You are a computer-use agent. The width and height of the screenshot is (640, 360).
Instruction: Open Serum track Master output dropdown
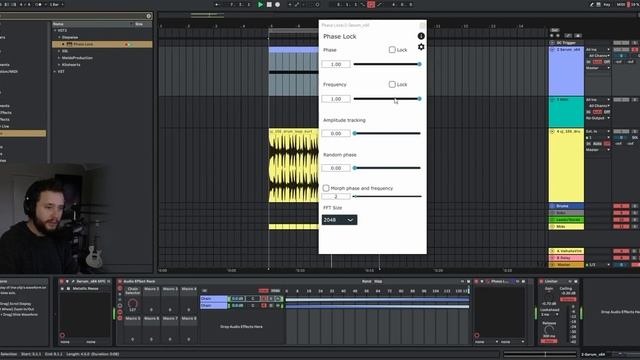598,68
